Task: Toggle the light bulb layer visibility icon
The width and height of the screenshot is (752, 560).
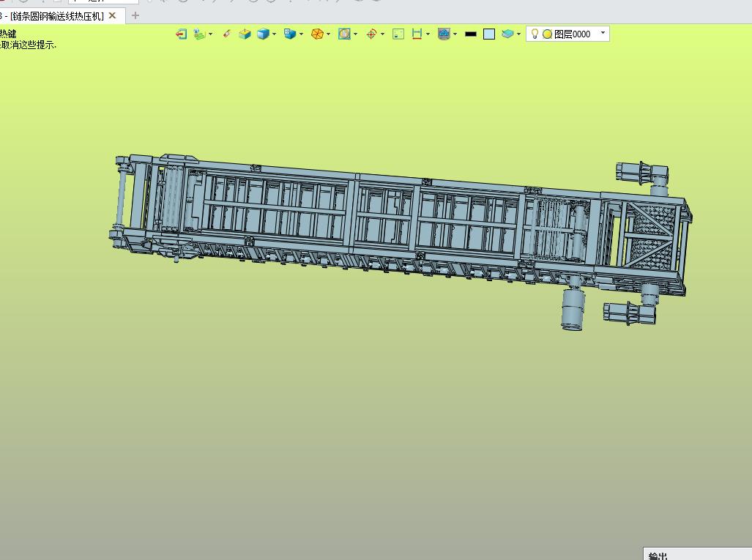Action: click(x=535, y=34)
